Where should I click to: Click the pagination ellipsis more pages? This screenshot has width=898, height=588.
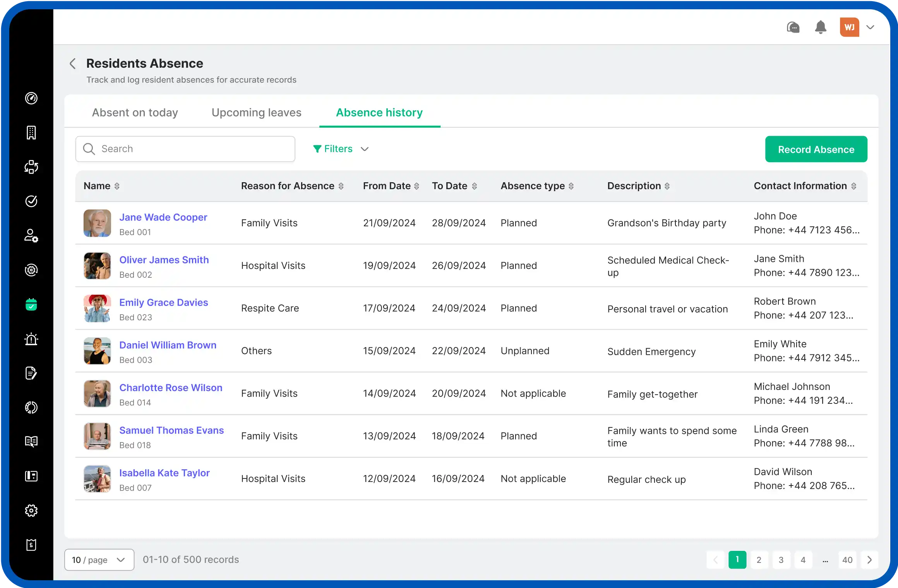pyautogui.click(x=825, y=560)
